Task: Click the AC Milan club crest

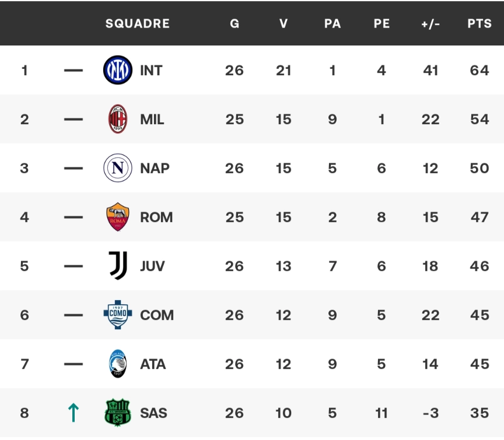Action: pos(118,119)
